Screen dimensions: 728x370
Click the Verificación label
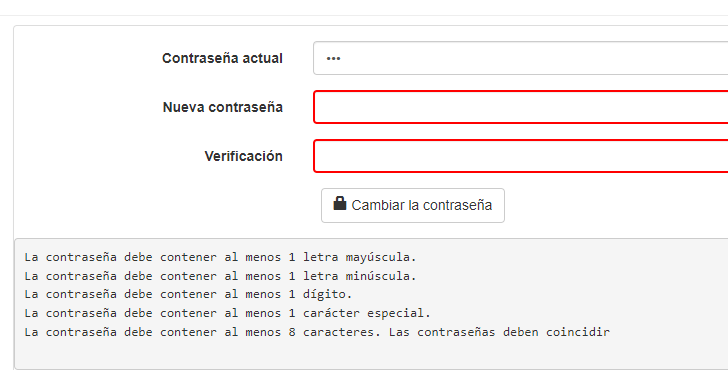[243, 156]
